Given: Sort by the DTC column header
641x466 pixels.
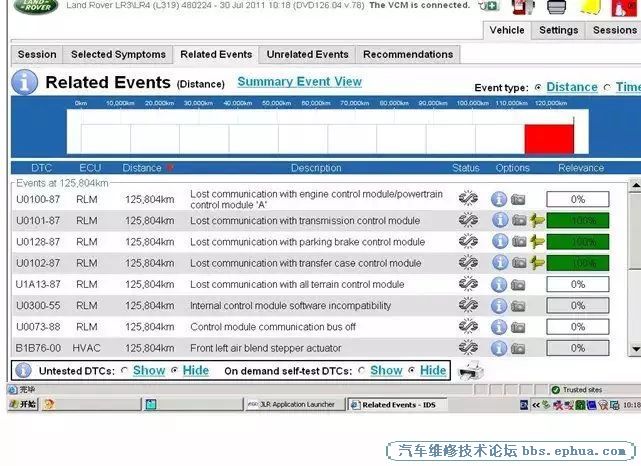Looking at the screenshot, I should tap(41, 168).
